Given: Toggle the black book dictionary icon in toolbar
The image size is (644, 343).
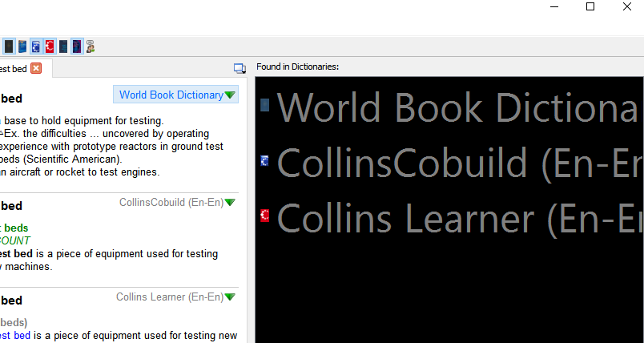Looking at the screenshot, I should tap(9, 46).
